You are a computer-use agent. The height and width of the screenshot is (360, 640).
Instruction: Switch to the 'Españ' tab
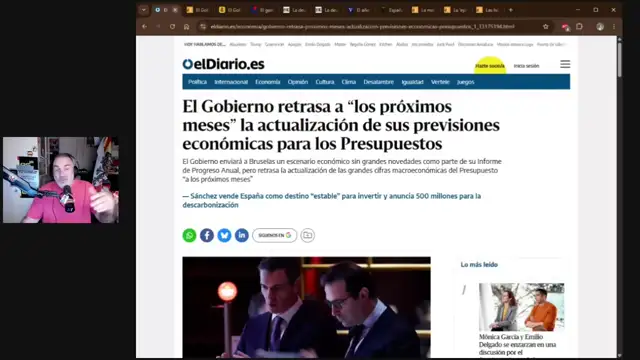pyautogui.click(x=391, y=10)
